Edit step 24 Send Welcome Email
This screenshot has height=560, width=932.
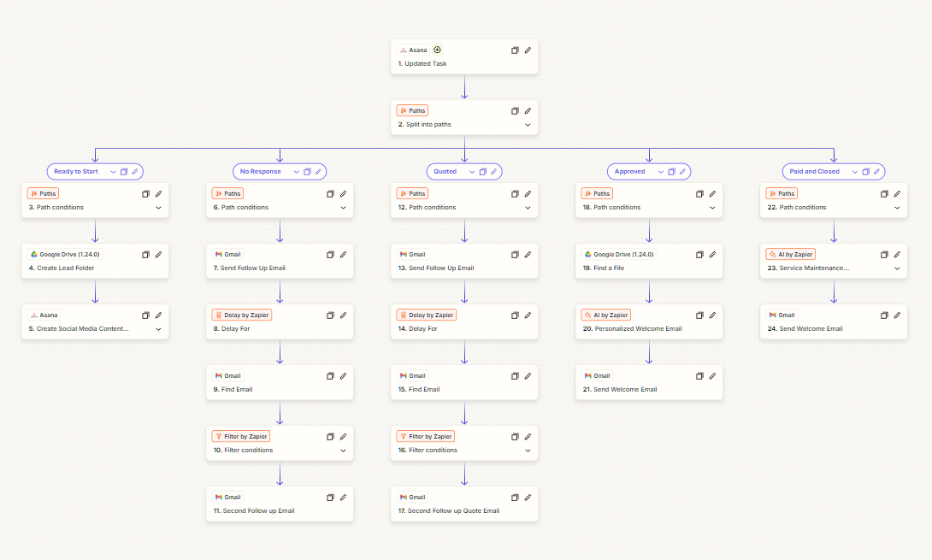pyautogui.click(x=898, y=315)
